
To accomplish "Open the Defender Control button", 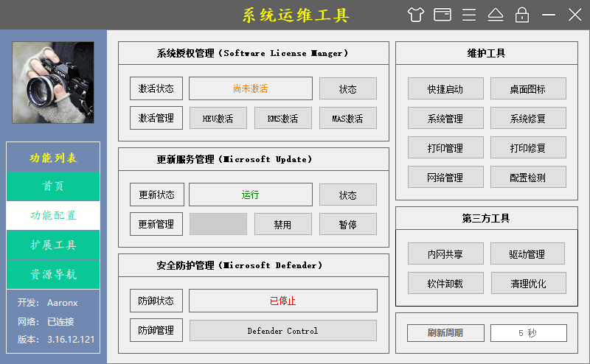I will 282,331.
